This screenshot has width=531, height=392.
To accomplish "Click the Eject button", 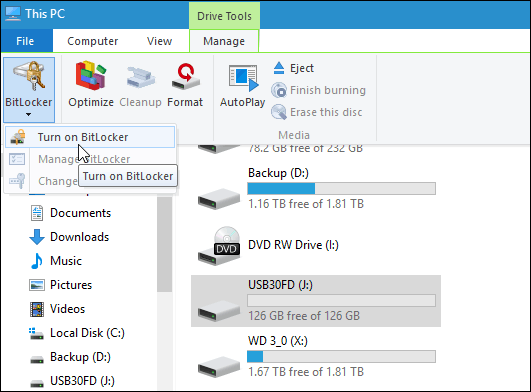I will coord(293,68).
